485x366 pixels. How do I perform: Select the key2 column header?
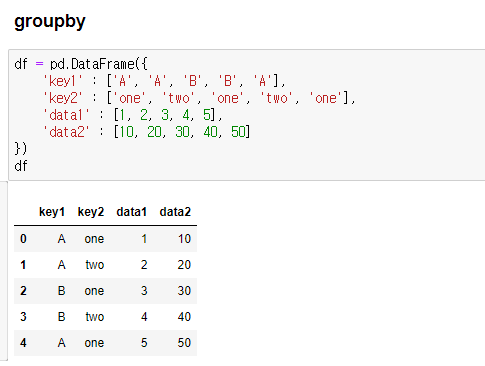[91, 212]
